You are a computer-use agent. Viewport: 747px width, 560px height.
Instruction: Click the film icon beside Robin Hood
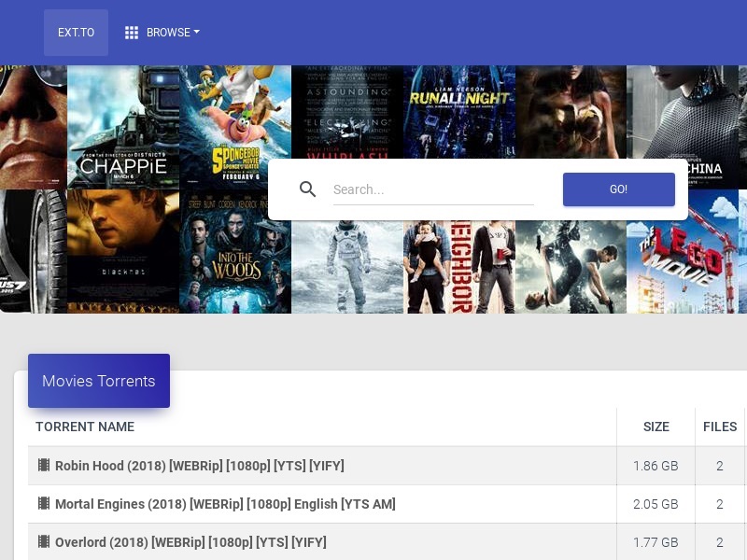[x=44, y=465]
